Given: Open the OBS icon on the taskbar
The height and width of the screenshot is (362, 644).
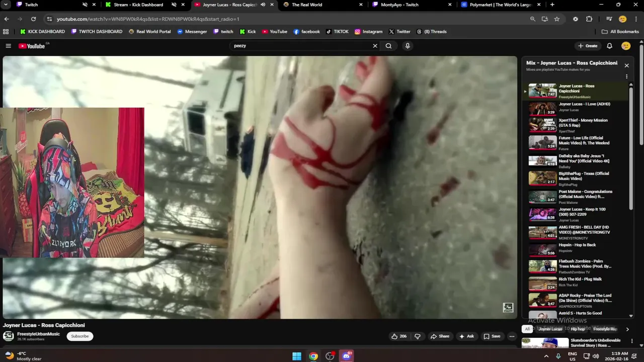Looking at the screenshot, I should (x=330, y=356).
